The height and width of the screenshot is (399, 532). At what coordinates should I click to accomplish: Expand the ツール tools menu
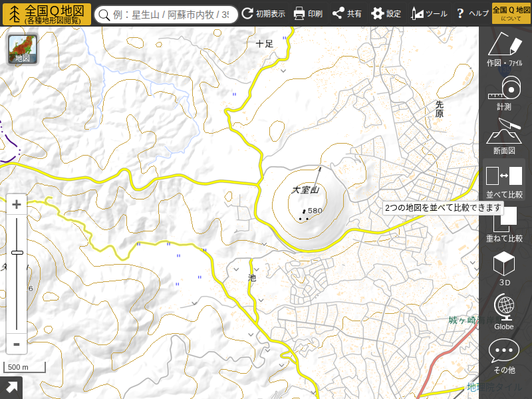(429, 13)
